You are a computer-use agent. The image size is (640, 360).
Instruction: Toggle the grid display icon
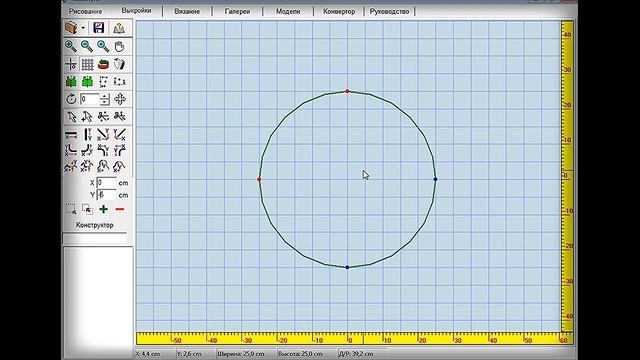pos(87,64)
